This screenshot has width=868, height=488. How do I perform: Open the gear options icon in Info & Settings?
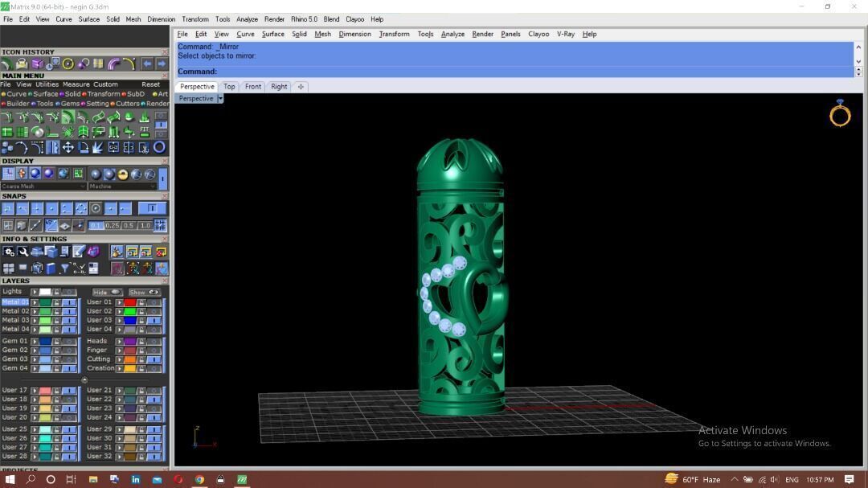(9, 252)
